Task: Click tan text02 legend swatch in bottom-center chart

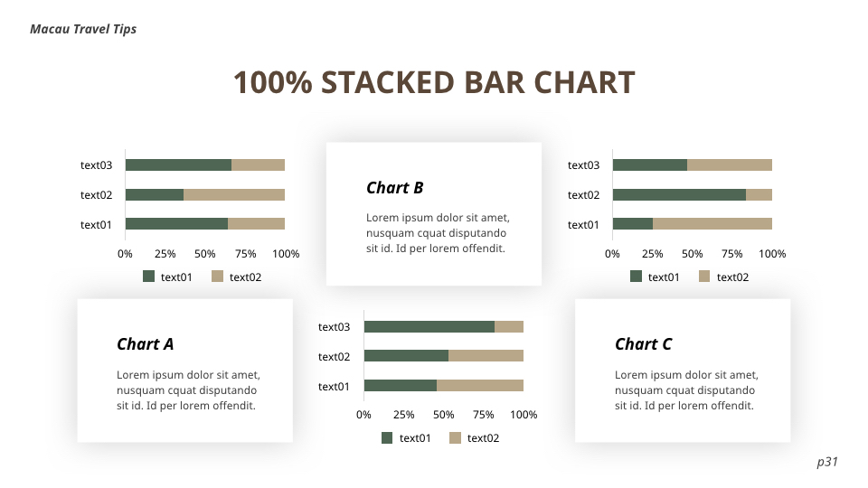Action: [x=456, y=438]
